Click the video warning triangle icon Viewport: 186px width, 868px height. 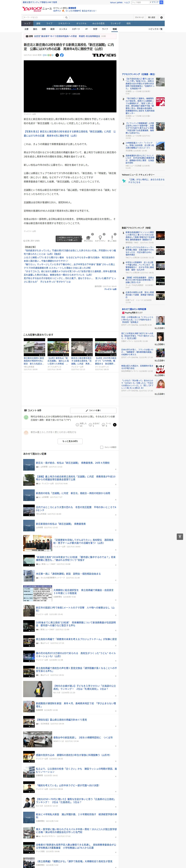point(70,80)
